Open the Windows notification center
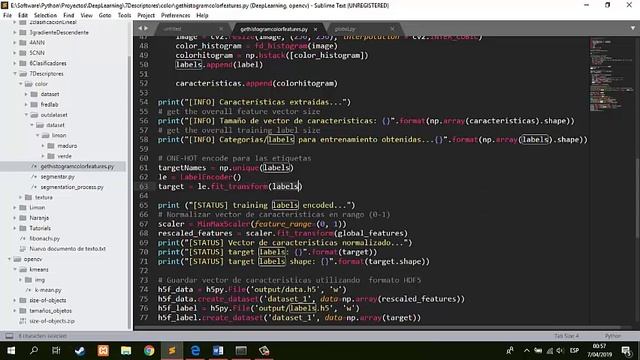Image resolution: width=640 pixels, height=360 pixels. [626, 351]
